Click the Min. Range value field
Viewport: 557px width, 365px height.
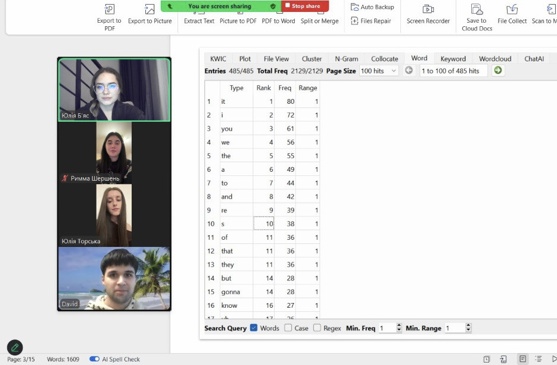455,328
